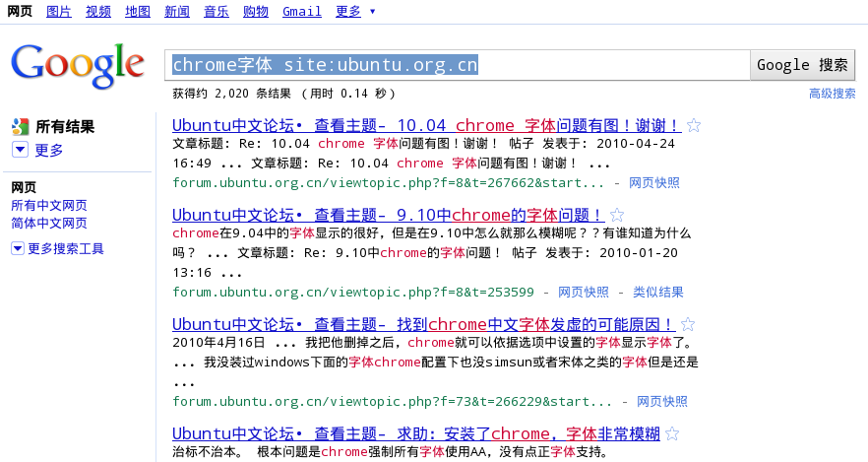This screenshot has height=462, width=868.
Task: Click the result count text '获得约 2,020 条结果'
Action: (x=231, y=94)
